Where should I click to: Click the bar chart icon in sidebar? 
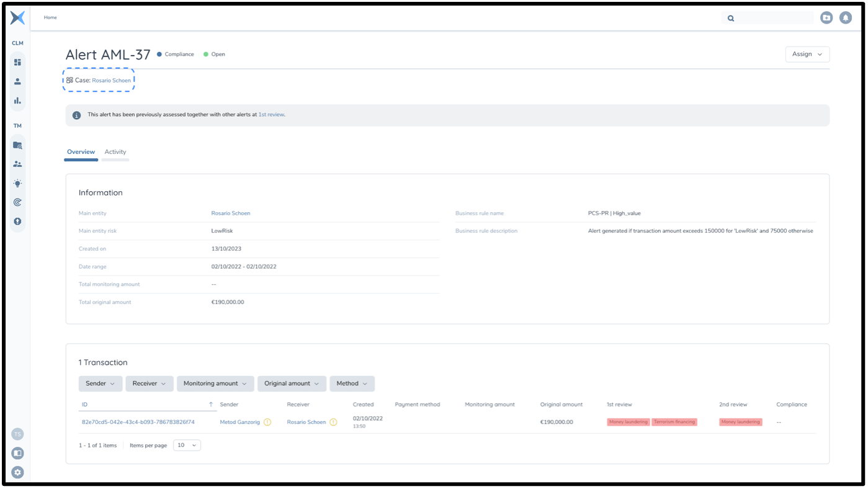tap(17, 101)
